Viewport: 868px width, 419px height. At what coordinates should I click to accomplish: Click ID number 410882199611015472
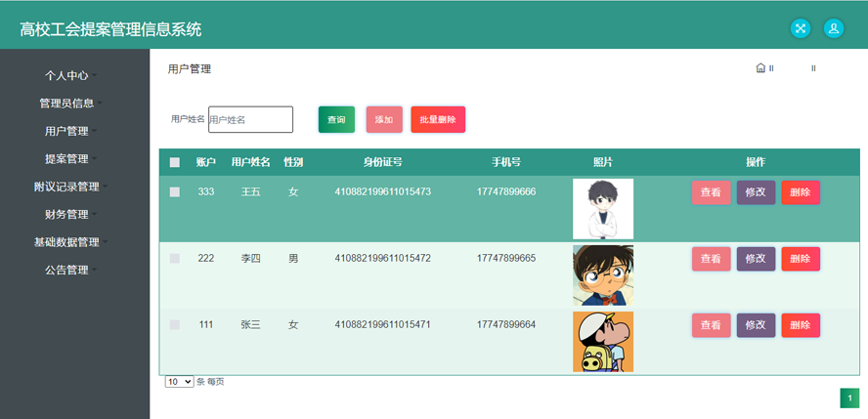click(382, 258)
